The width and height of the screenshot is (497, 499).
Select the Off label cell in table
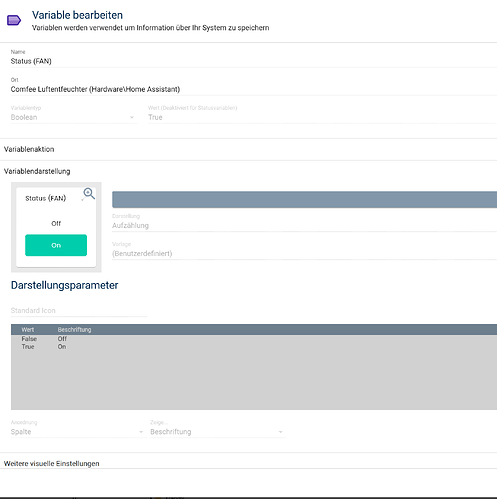click(x=62, y=339)
